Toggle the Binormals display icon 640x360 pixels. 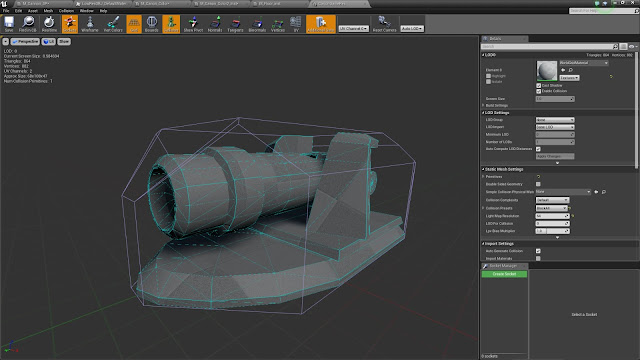[x=257, y=24]
